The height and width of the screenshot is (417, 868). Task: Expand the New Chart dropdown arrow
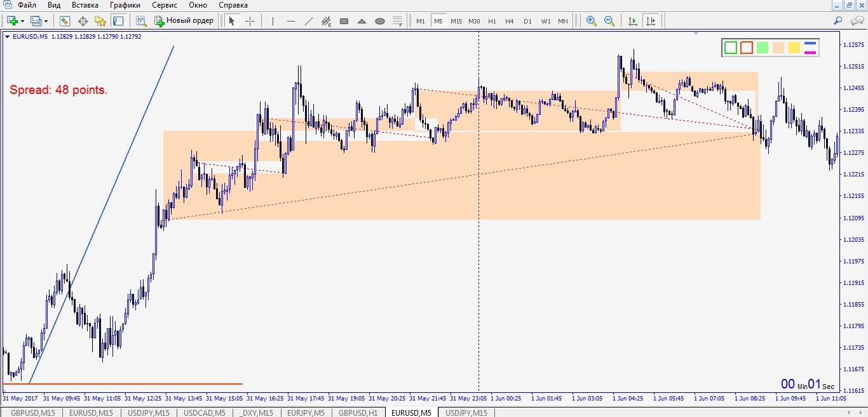pyautogui.click(x=22, y=21)
